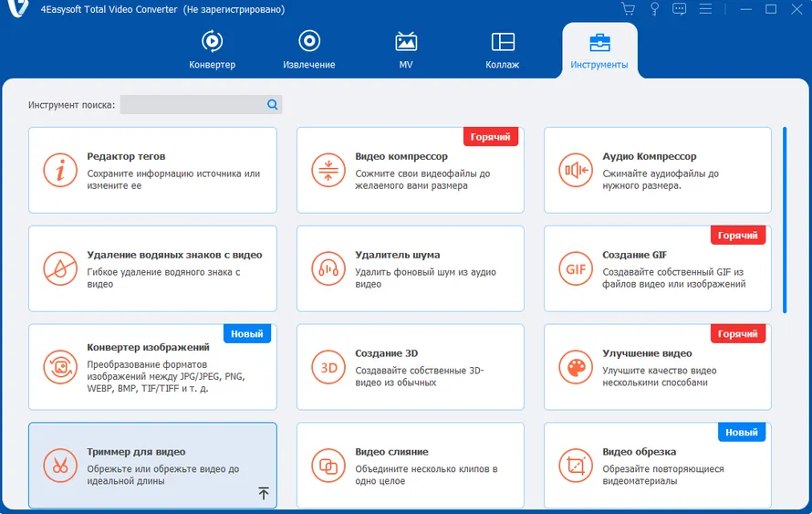Click the Видео компрессор icon

328,170
